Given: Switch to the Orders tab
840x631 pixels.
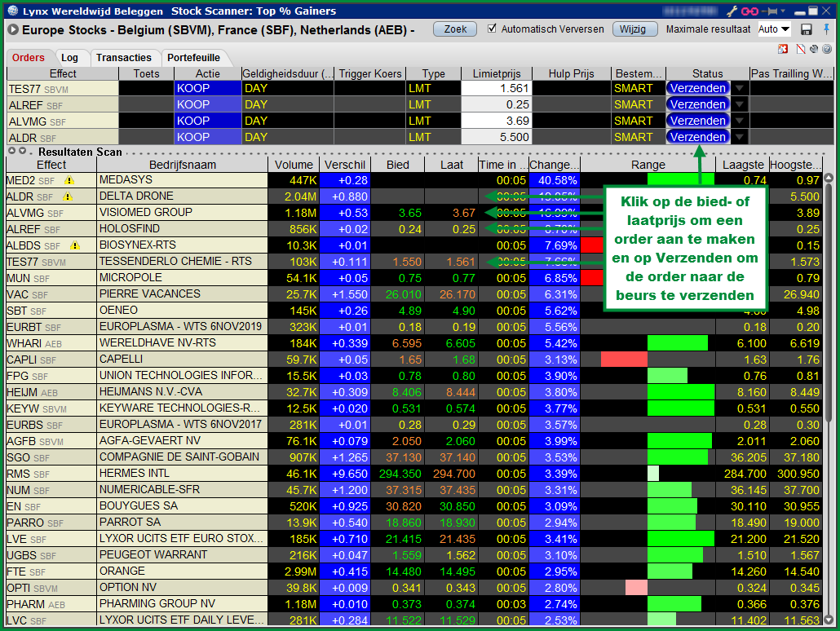Looking at the screenshot, I should coord(29,57).
